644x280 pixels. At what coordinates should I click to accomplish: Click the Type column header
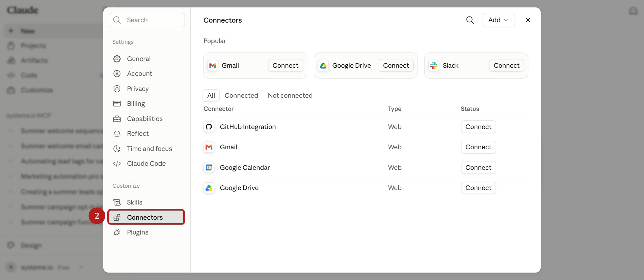point(395,109)
